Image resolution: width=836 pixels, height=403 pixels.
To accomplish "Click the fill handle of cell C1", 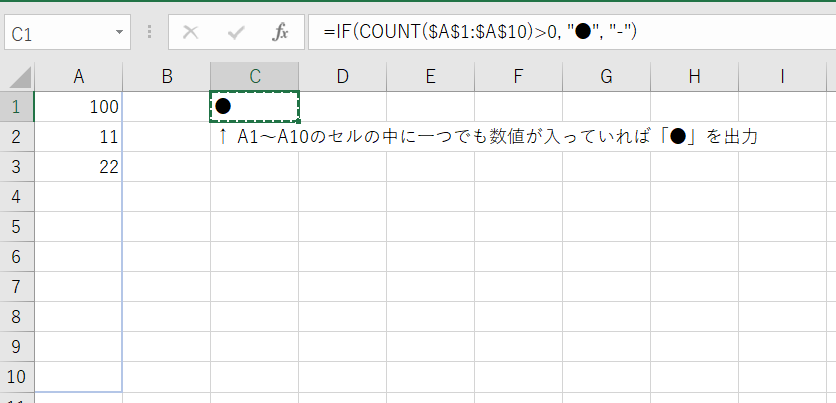I will [299, 122].
